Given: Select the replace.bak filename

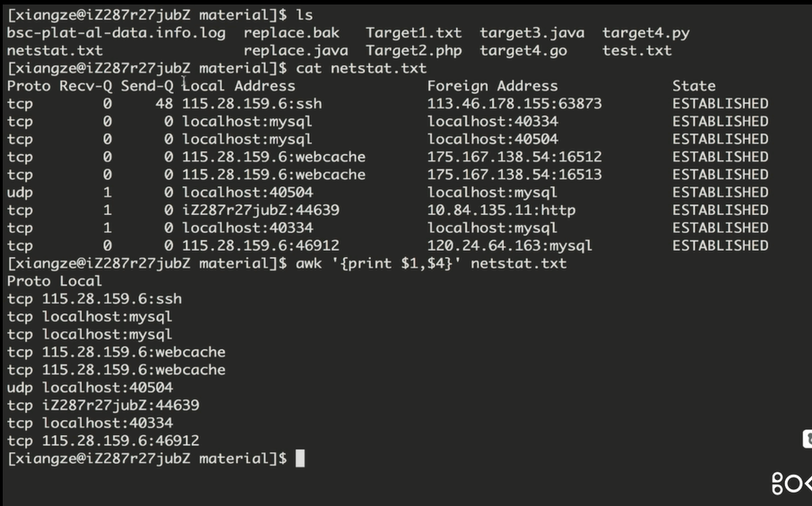Looking at the screenshot, I should (x=291, y=33).
